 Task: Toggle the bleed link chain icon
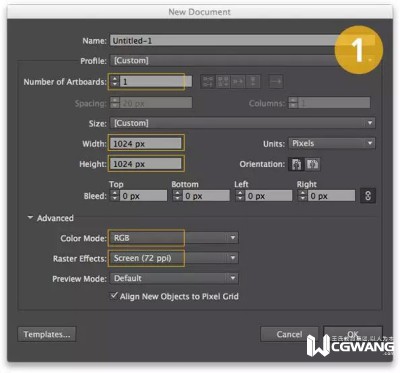pyautogui.click(x=368, y=196)
